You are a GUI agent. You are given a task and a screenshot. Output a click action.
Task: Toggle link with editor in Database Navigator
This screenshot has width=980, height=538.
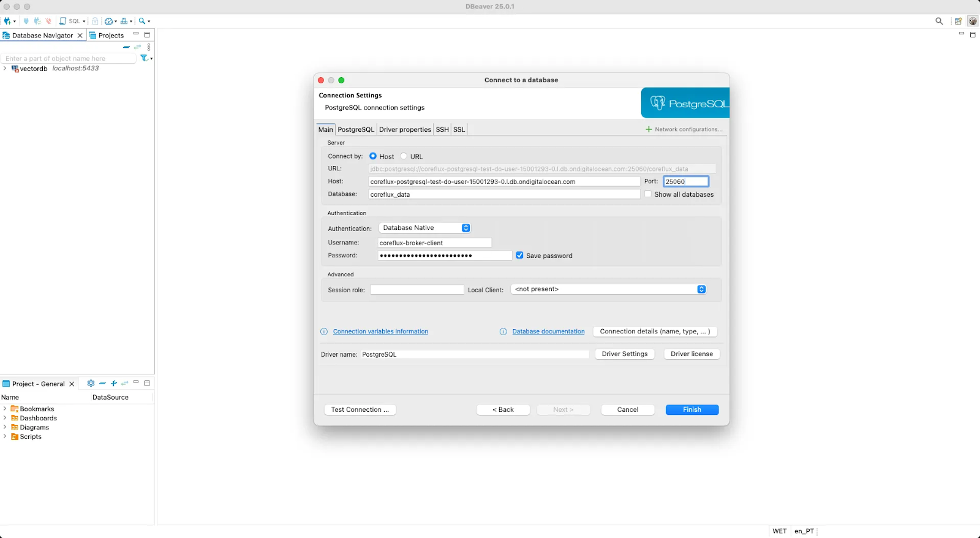click(137, 47)
